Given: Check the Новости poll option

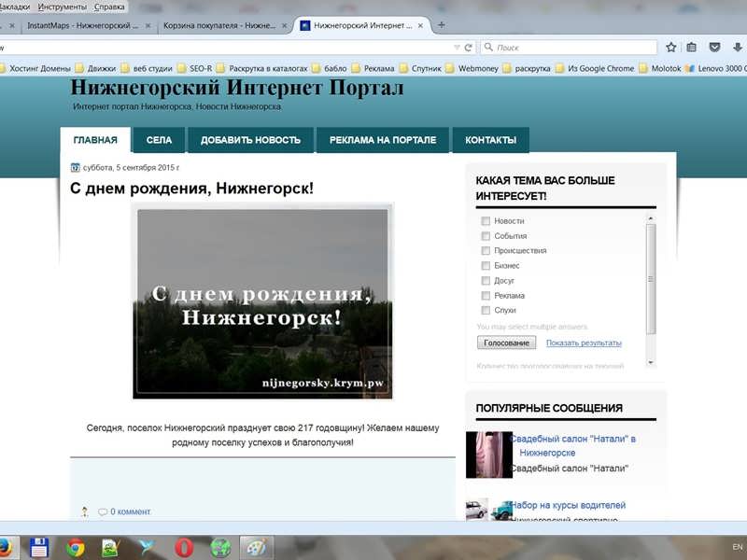Looking at the screenshot, I should 486,221.
